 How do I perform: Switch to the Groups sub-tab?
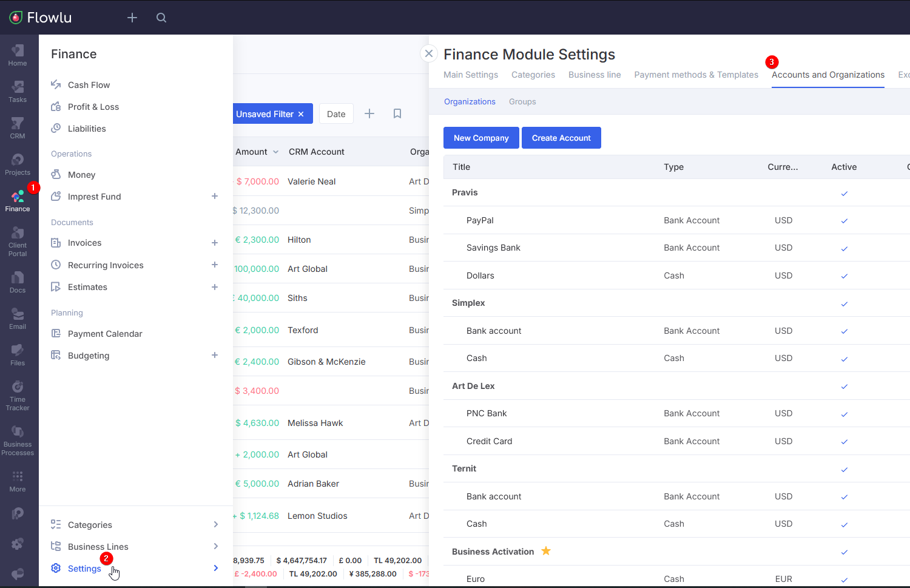point(522,101)
